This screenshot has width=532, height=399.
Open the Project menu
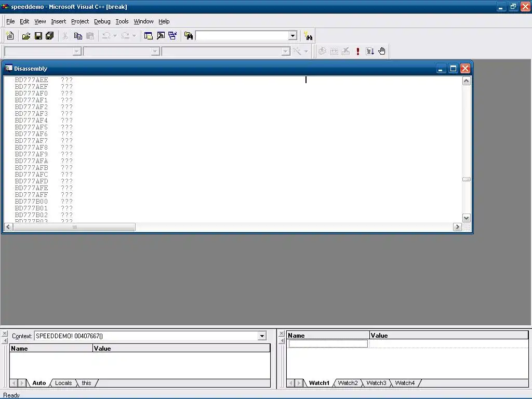80,21
